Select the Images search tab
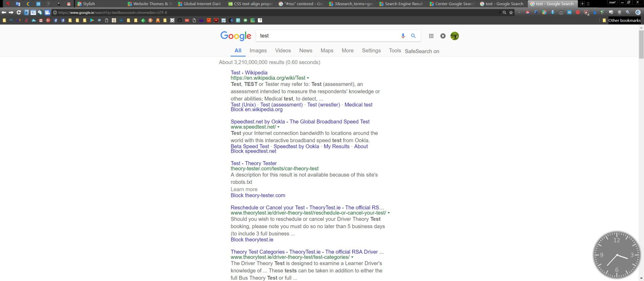 coord(258,51)
